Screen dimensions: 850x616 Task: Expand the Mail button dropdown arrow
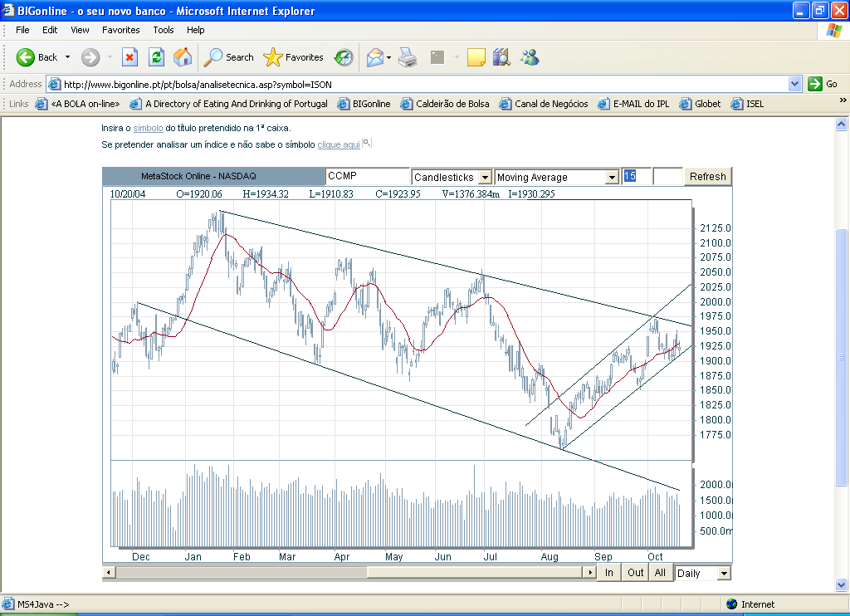[x=388, y=57]
